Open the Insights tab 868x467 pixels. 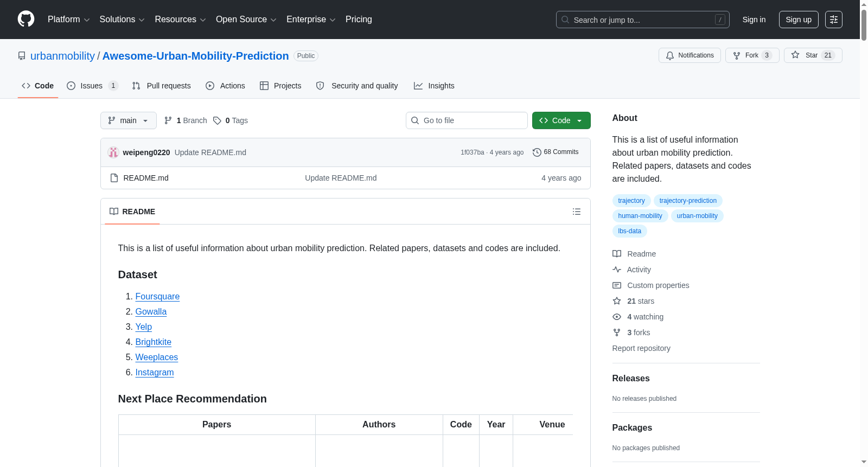tap(434, 86)
